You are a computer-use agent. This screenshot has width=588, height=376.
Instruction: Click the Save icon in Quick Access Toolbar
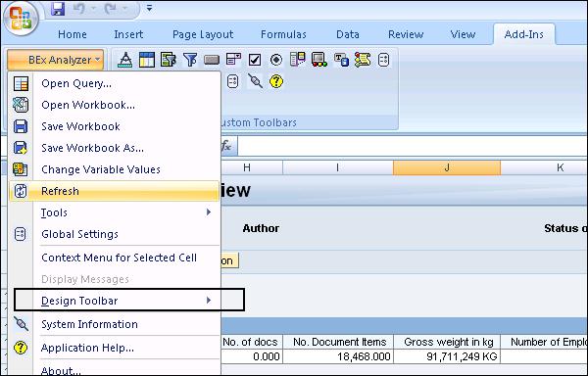58,9
